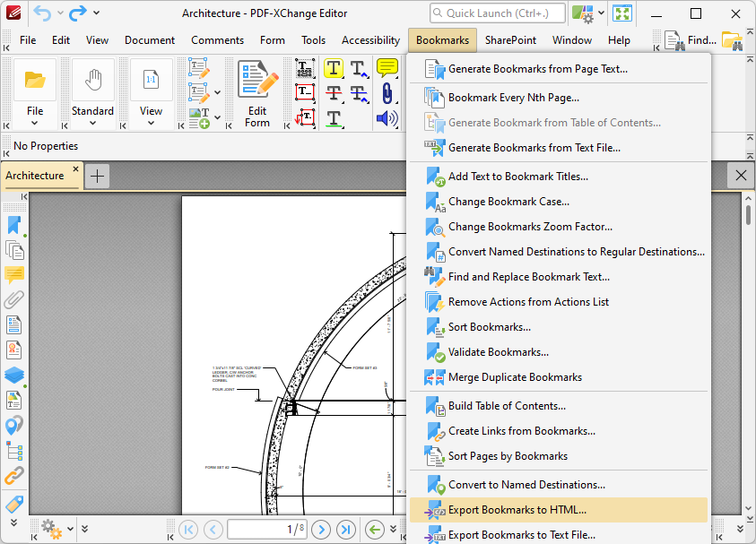
Task: Choose Export Bookmarks to HTML
Action: 517,510
